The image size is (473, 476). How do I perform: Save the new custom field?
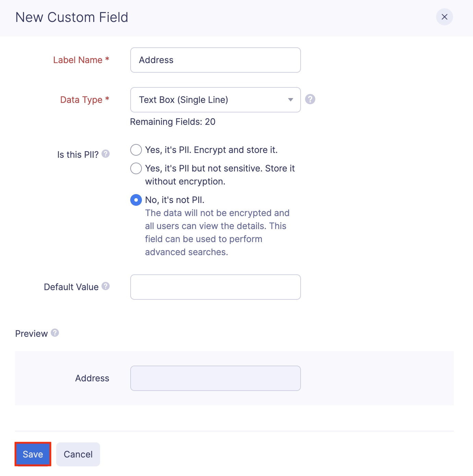pyautogui.click(x=33, y=454)
